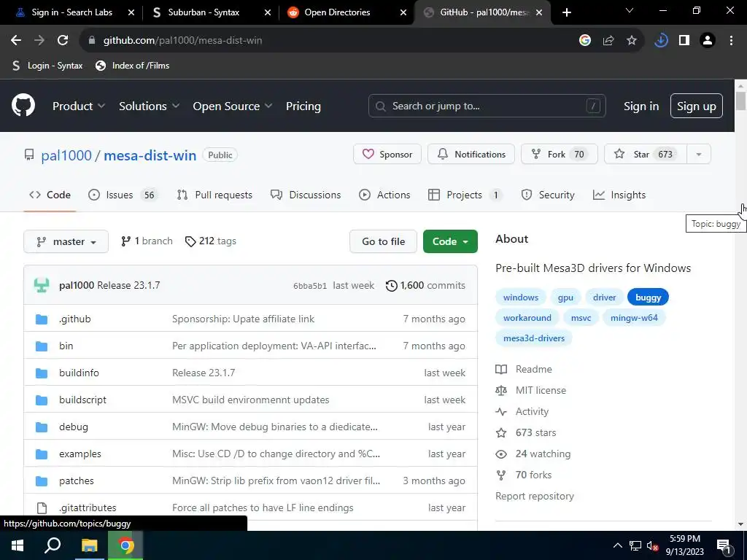Viewport: 747px width, 560px height.
Task: Open the Google icon in the address bar
Action: pyautogui.click(x=585, y=41)
